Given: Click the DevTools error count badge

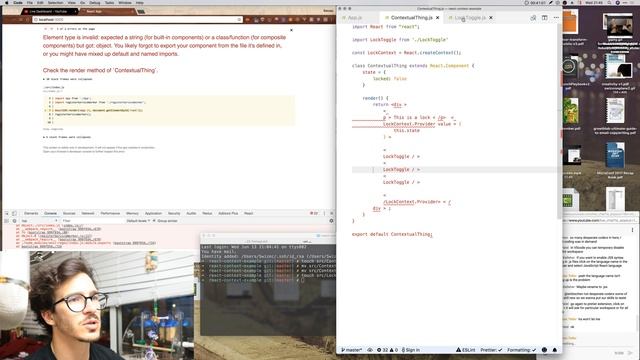Looking at the screenshot, I should [x=314, y=213].
